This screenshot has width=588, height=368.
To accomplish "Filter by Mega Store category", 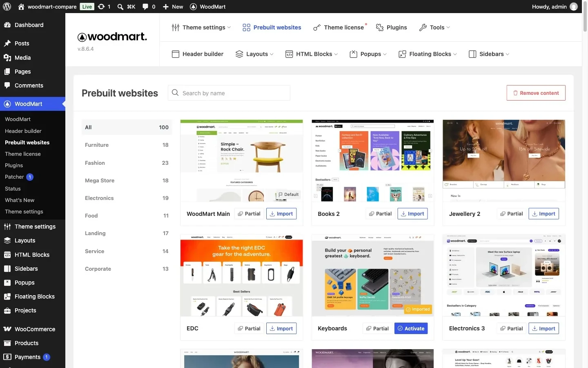I will click(x=127, y=180).
